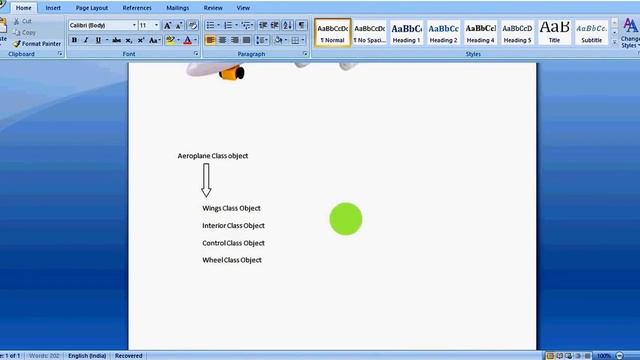Screen dimensions: 640x360
Task: Open font size dropdown
Action: [x=156, y=25]
